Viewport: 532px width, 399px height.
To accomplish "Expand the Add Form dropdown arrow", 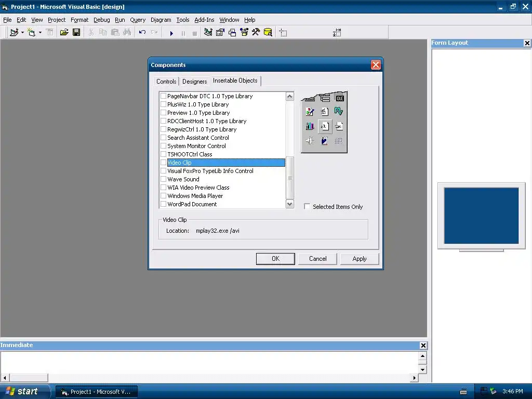I will tap(40, 33).
